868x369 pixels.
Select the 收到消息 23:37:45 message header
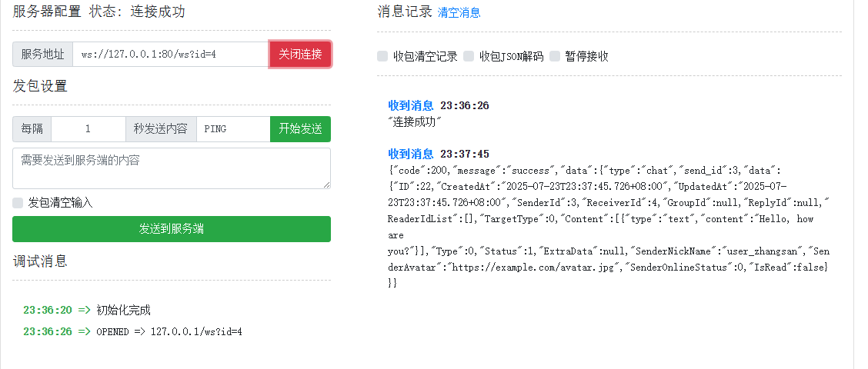(x=438, y=154)
